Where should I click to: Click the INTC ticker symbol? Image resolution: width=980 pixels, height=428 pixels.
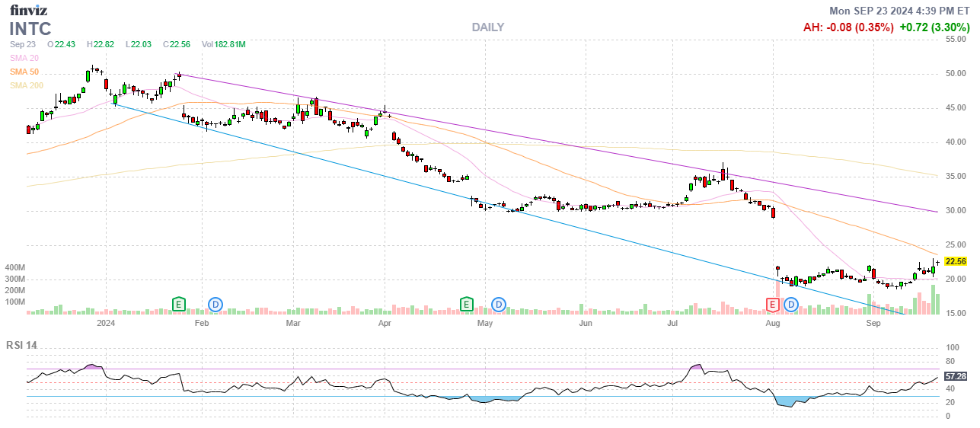(x=30, y=29)
